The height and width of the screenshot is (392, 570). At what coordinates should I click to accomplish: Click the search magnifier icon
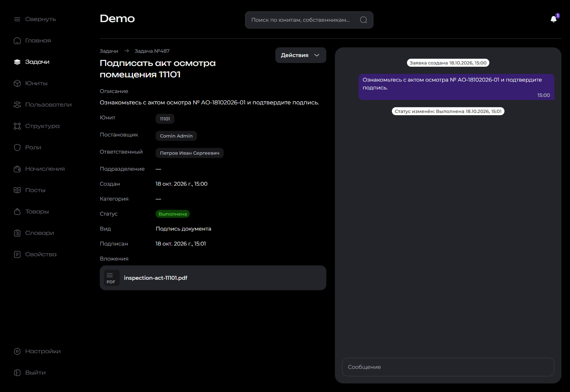(x=363, y=20)
